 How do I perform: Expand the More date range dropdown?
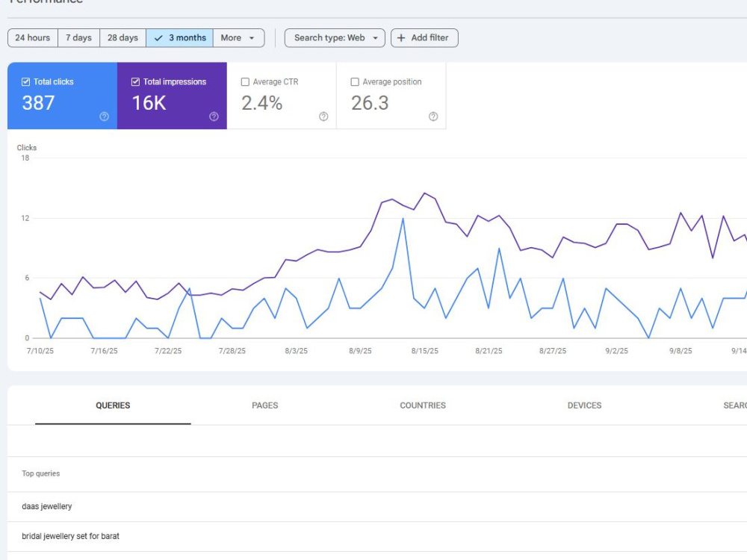[238, 38]
